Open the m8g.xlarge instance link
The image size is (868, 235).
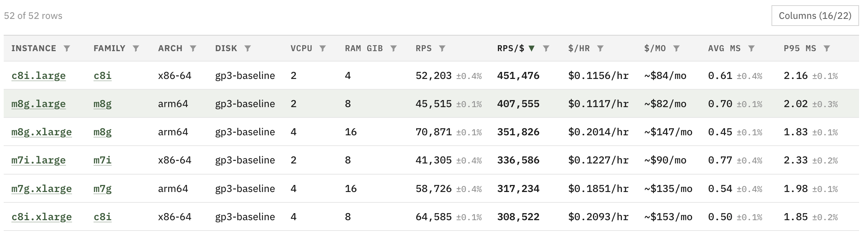tap(42, 132)
